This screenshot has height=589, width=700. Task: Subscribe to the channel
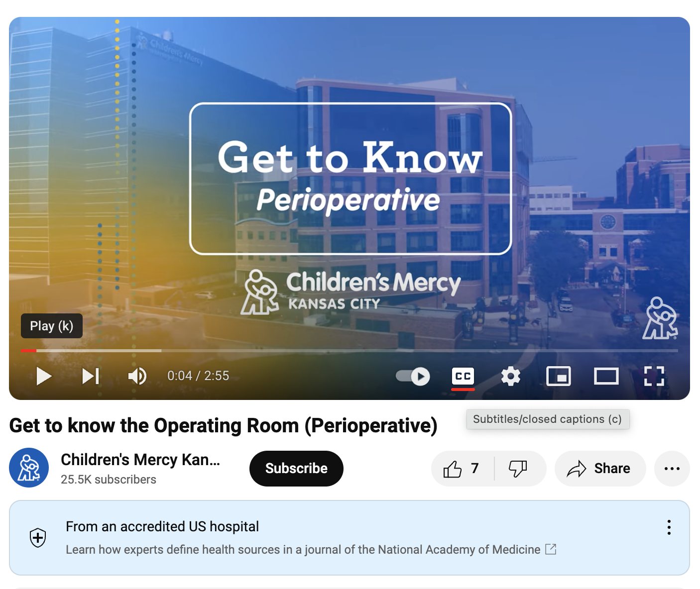pos(296,469)
